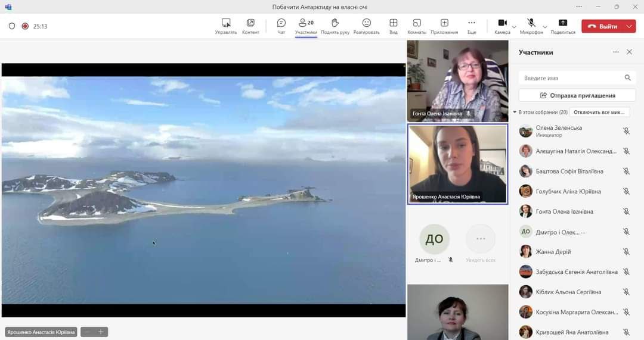Click the Поднять руку raise hand icon
Viewport: 644px width, 340px height.
pyautogui.click(x=335, y=23)
